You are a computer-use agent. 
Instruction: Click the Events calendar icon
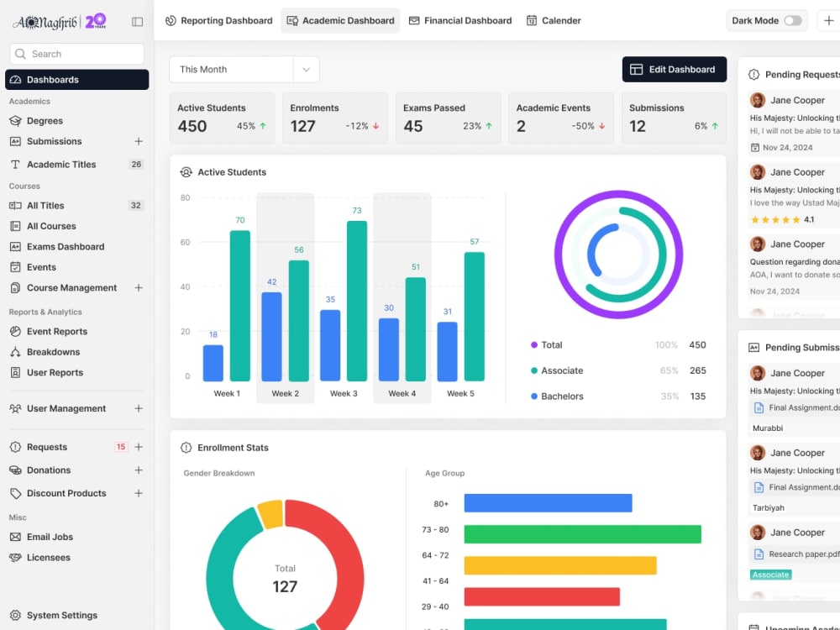click(x=15, y=267)
